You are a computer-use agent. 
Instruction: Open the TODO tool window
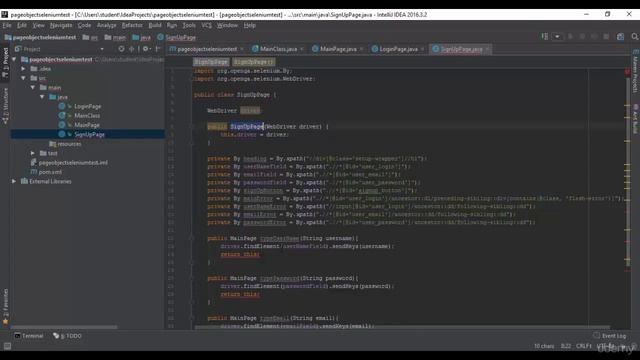click(x=67, y=336)
